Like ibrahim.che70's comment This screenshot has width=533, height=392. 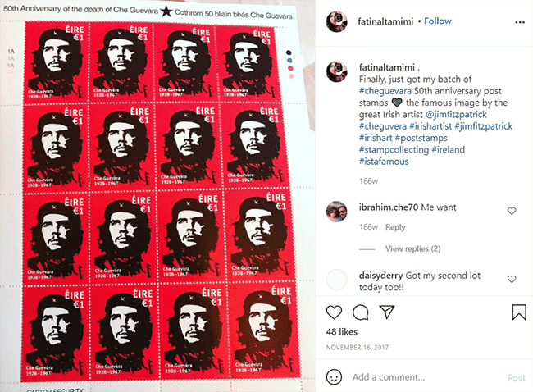click(512, 211)
